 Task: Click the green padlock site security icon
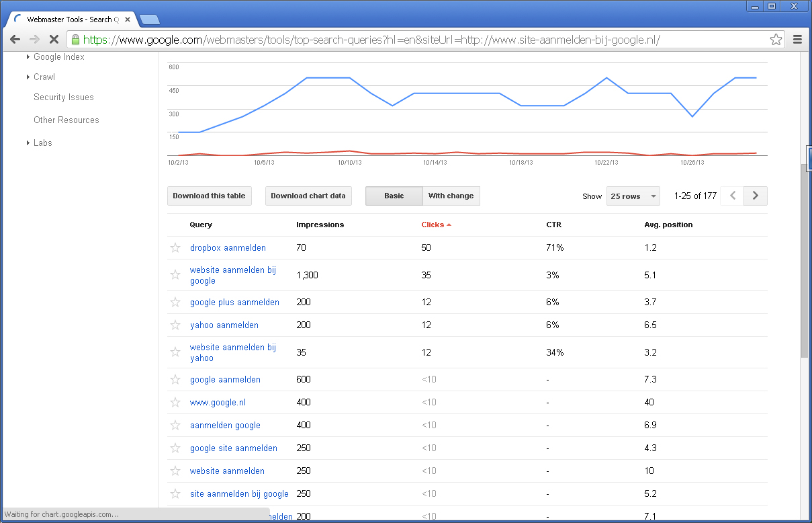[75, 40]
